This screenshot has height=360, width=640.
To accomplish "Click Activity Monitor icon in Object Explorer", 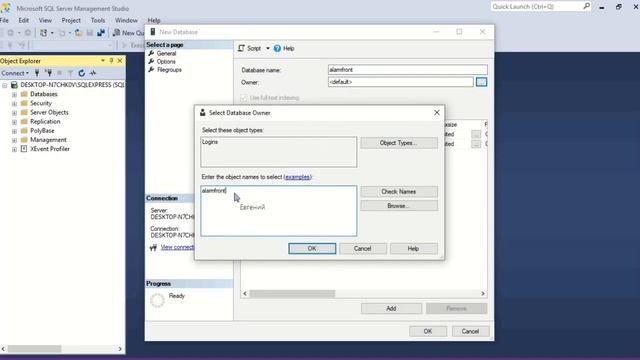I will tap(93, 73).
